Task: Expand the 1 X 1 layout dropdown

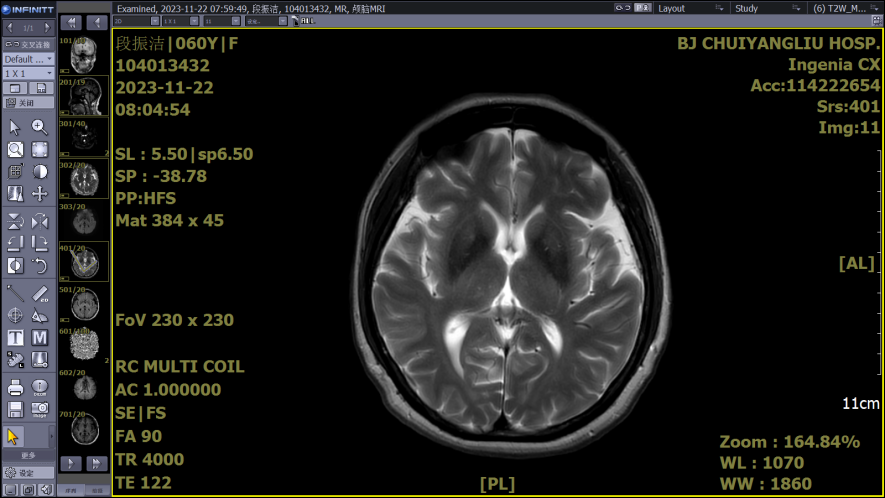Action: click(27, 74)
